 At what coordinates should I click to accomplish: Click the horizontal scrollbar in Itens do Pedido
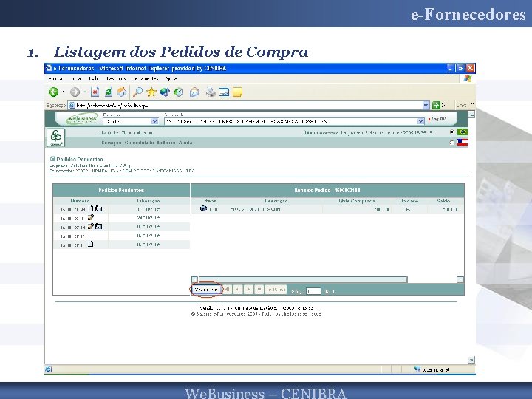pos(303,279)
